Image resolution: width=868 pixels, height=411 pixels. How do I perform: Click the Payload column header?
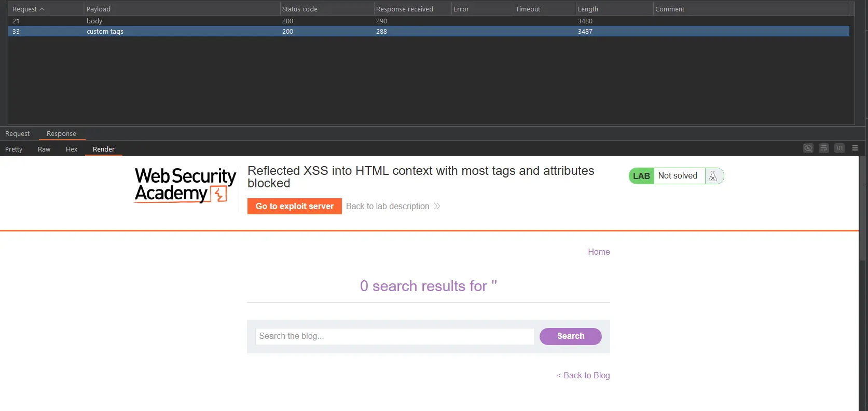point(99,9)
